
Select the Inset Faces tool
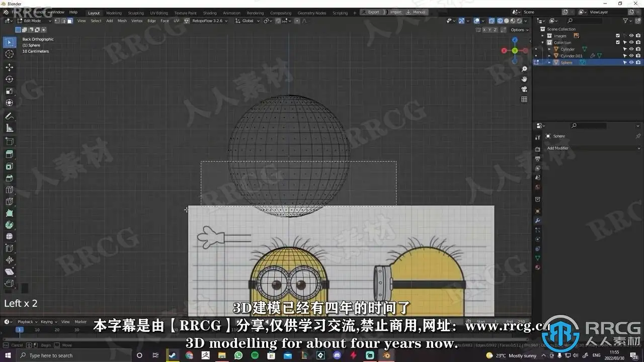(x=9, y=166)
